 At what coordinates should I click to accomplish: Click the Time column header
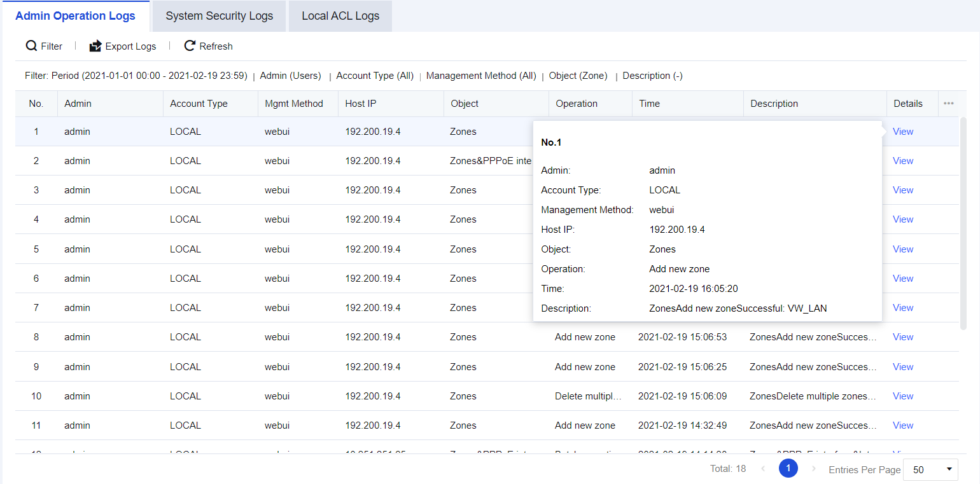point(649,104)
